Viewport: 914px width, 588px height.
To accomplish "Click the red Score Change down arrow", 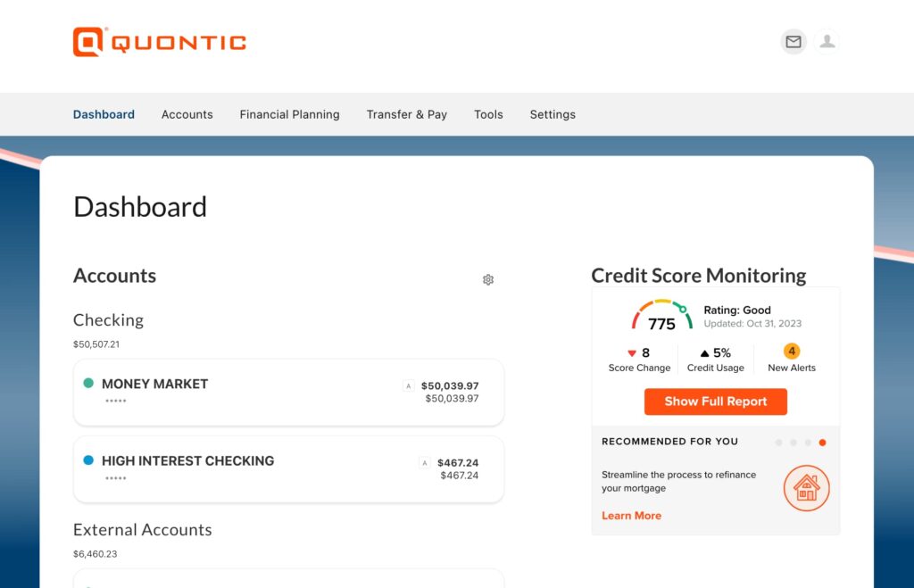I will (632, 353).
